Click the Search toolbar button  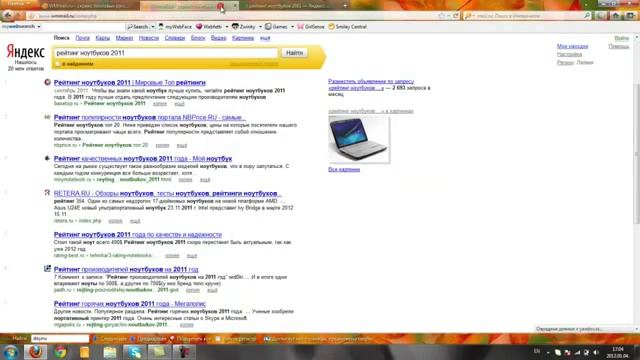[x=138, y=27]
